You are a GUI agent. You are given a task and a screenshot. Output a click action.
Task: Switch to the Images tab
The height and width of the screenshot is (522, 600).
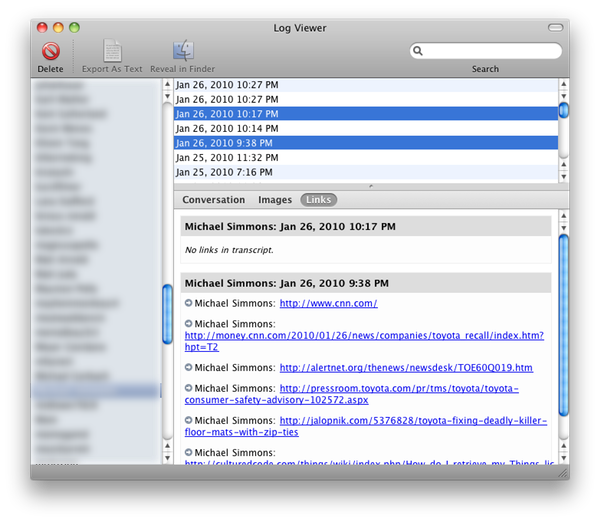tap(275, 200)
